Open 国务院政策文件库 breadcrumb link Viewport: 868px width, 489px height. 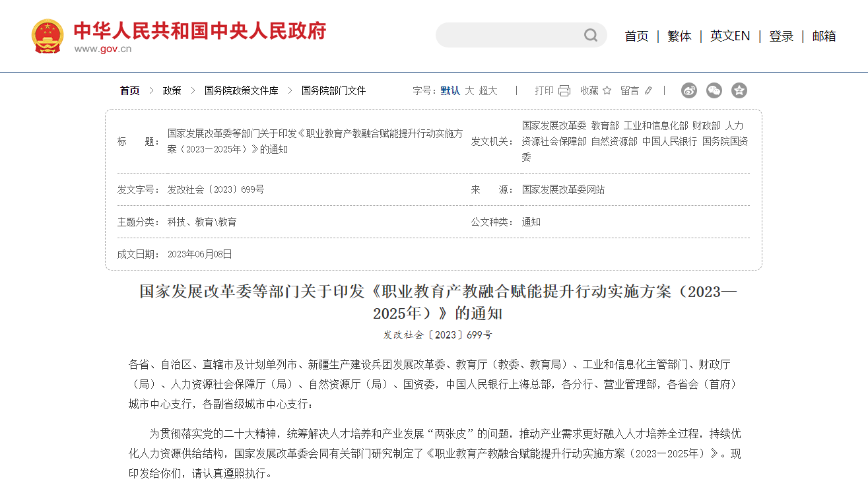pos(242,90)
